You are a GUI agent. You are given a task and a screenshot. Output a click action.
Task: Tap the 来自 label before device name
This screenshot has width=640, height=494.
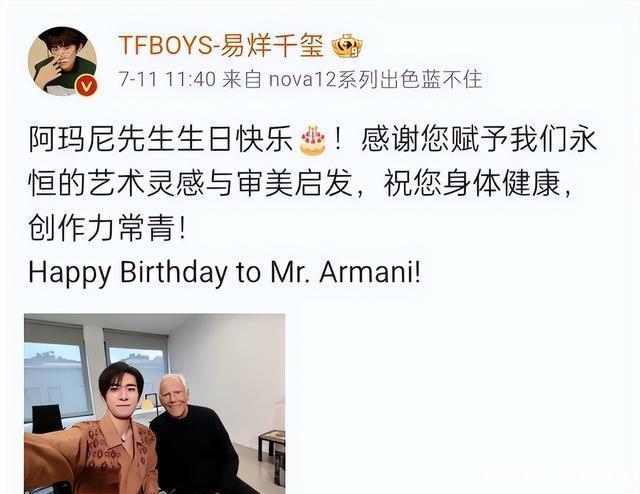tap(242, 79)
